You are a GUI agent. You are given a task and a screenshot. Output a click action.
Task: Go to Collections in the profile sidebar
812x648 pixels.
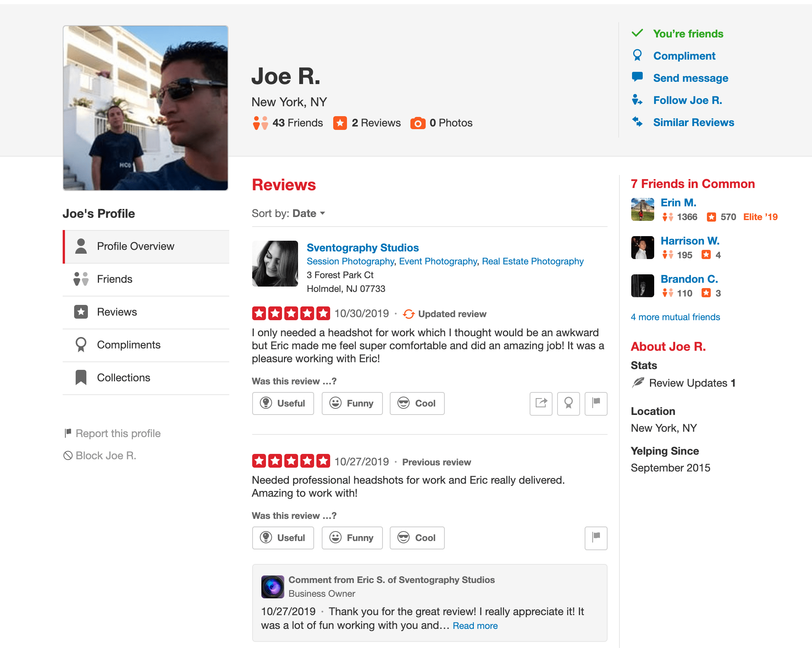click(123, 378)
